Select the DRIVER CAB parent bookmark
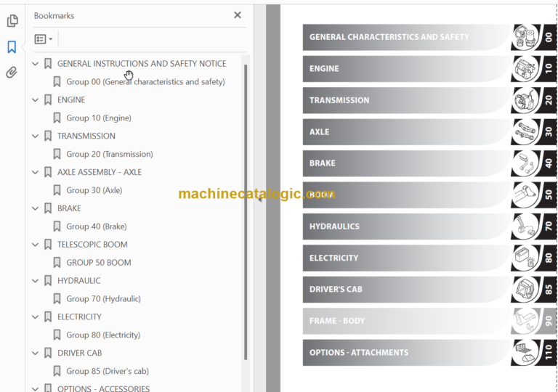The width and height of the screenshot is (558, 392). point(79,354)
